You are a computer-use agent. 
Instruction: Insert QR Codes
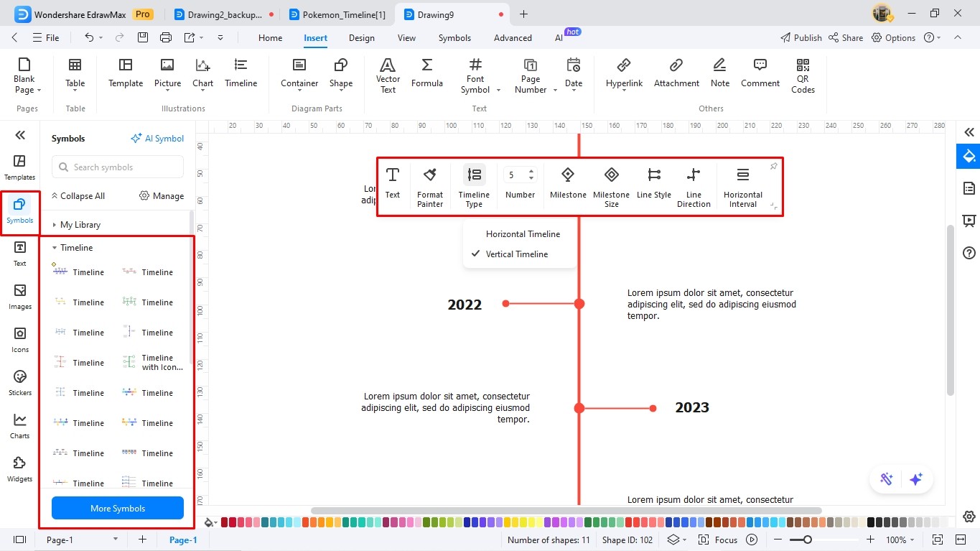click(803, 75)
